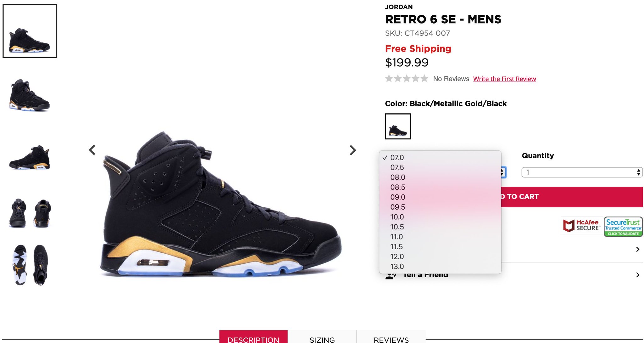Viewport: 644px width, 343px height.
Task: Validate the SecureTrust Trusted Commerce badge
Action: 623,227
